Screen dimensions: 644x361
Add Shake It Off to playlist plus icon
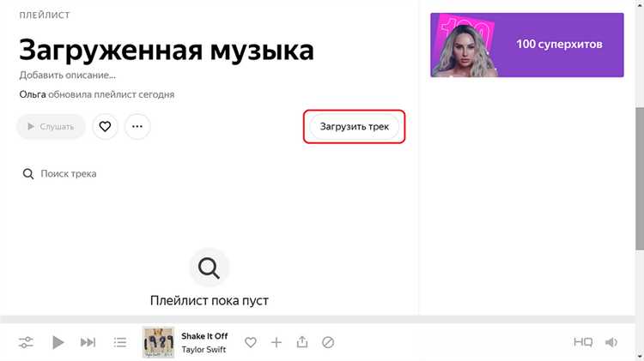coord(276,342)
